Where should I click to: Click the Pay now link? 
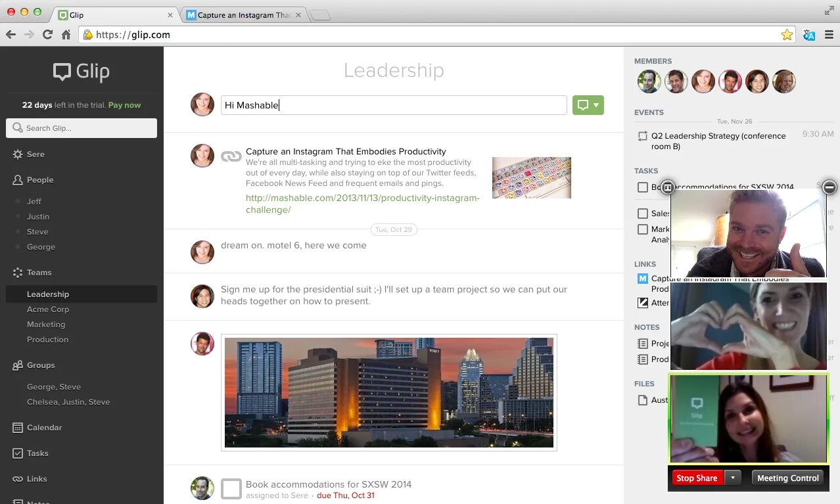point(124,105)
